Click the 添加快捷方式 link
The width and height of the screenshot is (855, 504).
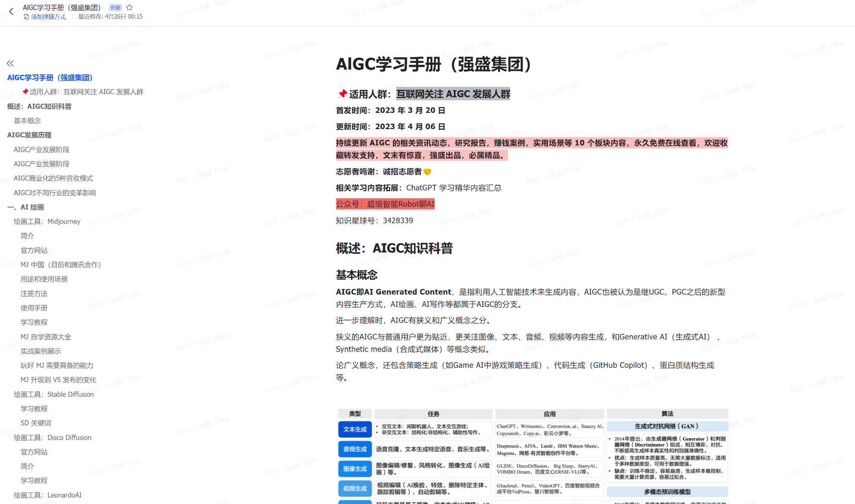[x=45, y=17]
